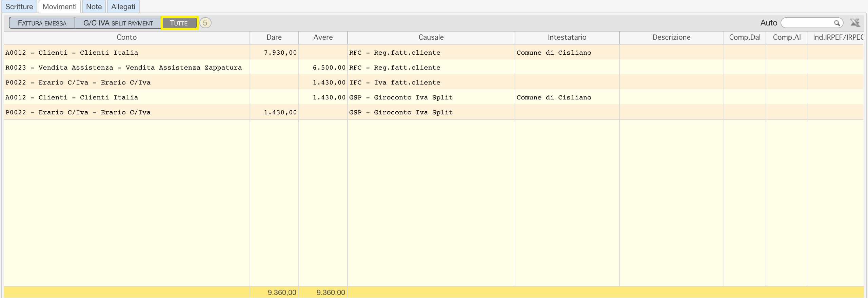Screen dimensions: 868x298
Task: Select the G/C IVA split payment filter
Action: click(118, 23)
